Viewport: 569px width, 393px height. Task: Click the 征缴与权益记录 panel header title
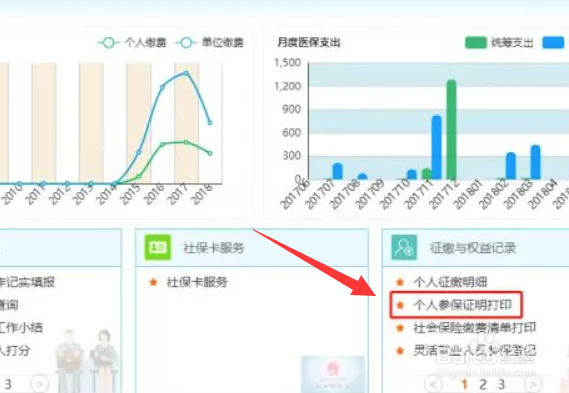pyautogui.click(x=473, y=248)
